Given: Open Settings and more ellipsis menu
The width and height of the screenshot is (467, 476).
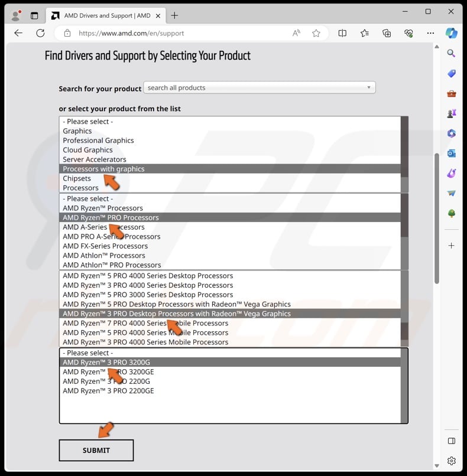Looking at the screenshot, I should [x=430, y=33].
